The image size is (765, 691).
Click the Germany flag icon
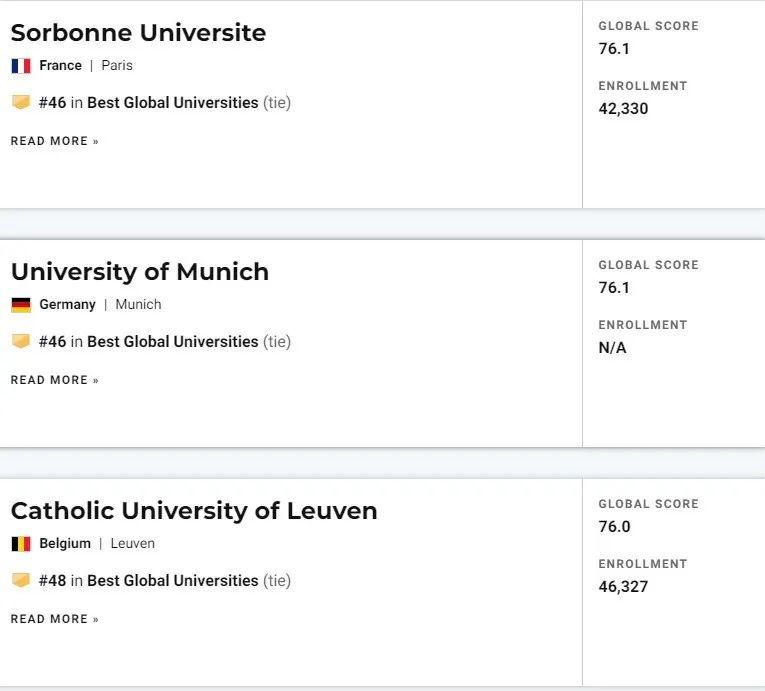click(21, 305)
